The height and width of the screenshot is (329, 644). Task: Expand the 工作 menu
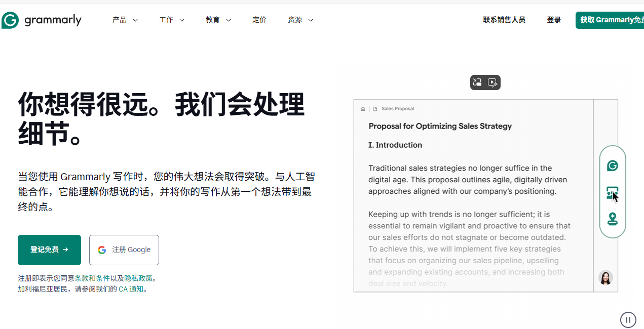pos(172,20)
